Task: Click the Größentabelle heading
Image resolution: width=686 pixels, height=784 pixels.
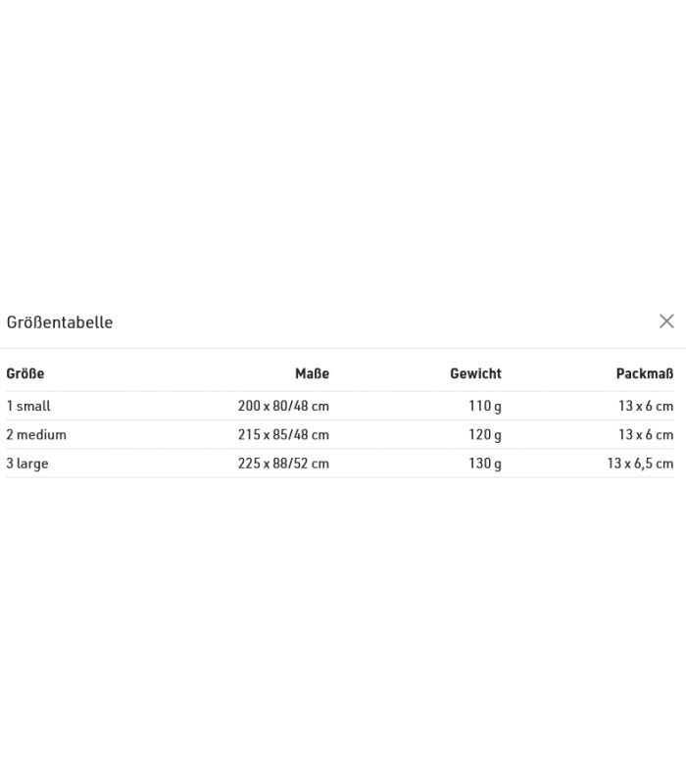Action: click(x=60, y=322)
